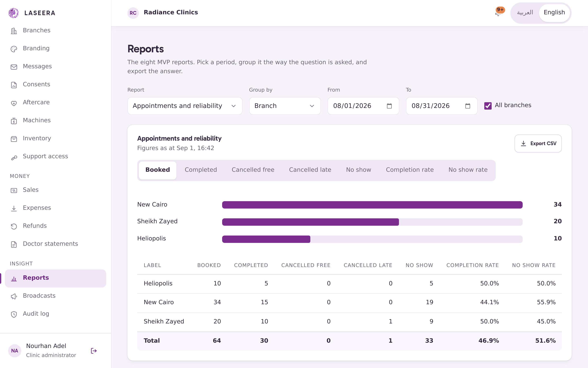Click New Cairo's 44.1% completion rate
The width and height of the screenshot is (588, 368).
pyautogui.click(x=489, y=302)
